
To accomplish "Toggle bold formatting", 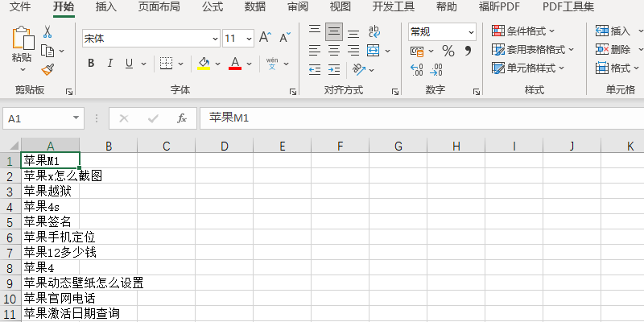I will (x=91, y=64).
